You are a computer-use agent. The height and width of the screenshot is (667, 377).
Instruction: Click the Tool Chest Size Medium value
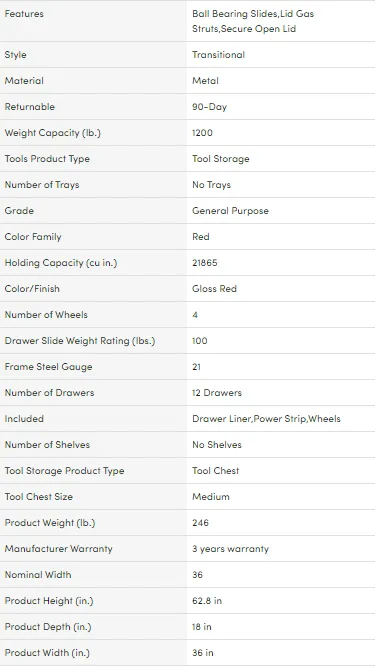pos(211,496)
